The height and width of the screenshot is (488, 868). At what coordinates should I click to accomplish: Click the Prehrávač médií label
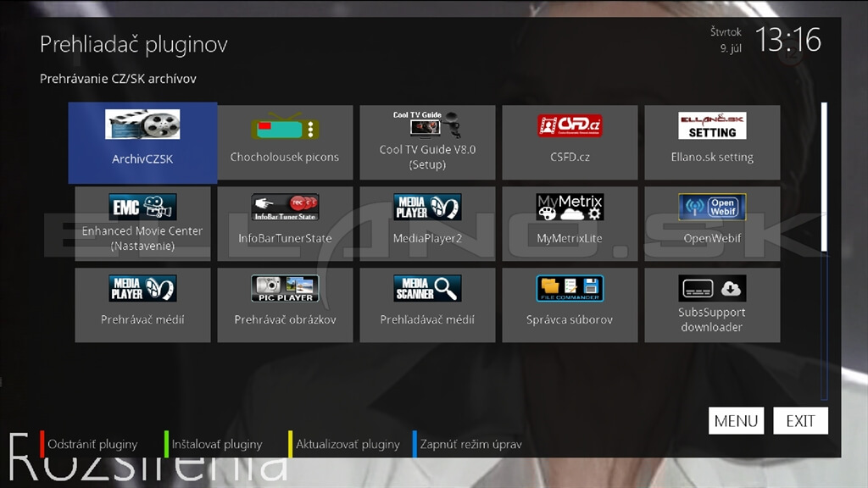142,319
